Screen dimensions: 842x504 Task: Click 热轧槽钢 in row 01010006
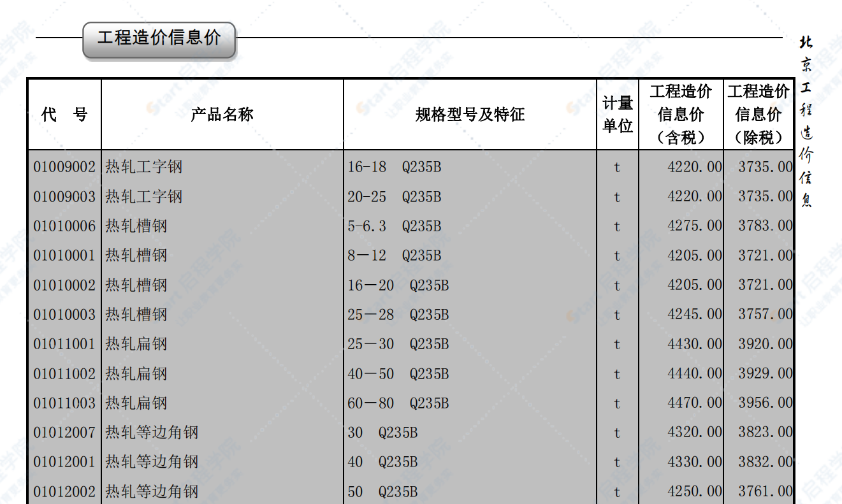click(136, 226)
